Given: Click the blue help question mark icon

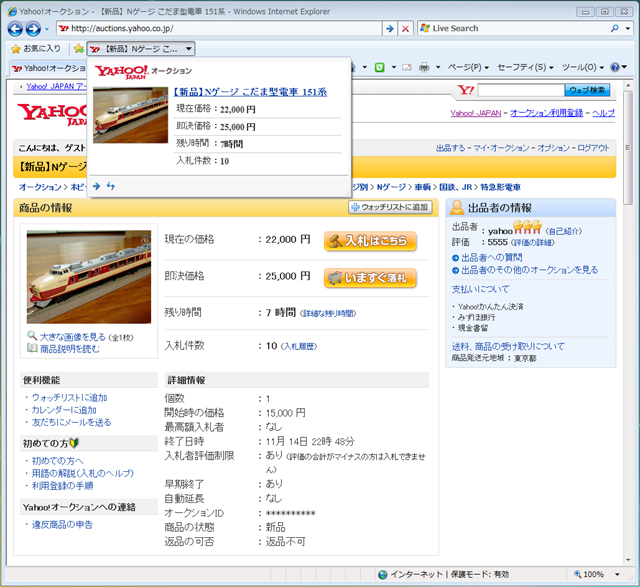Looking at the screenshot, I should (x=615, y=67).
